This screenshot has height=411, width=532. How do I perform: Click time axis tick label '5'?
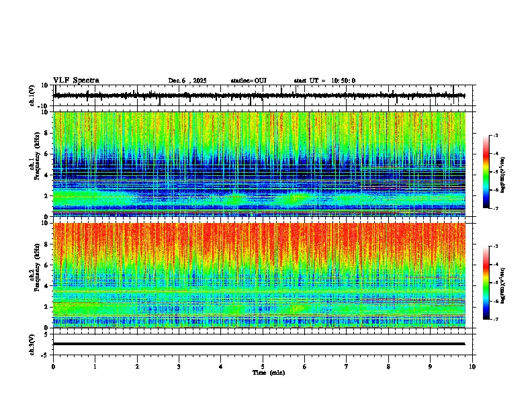click(x=263, y=367)
